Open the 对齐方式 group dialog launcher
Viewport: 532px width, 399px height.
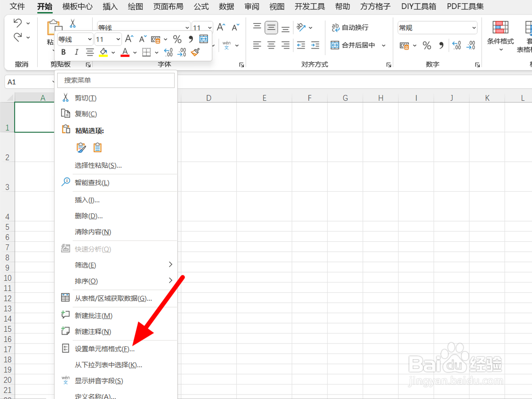point(389,65)
